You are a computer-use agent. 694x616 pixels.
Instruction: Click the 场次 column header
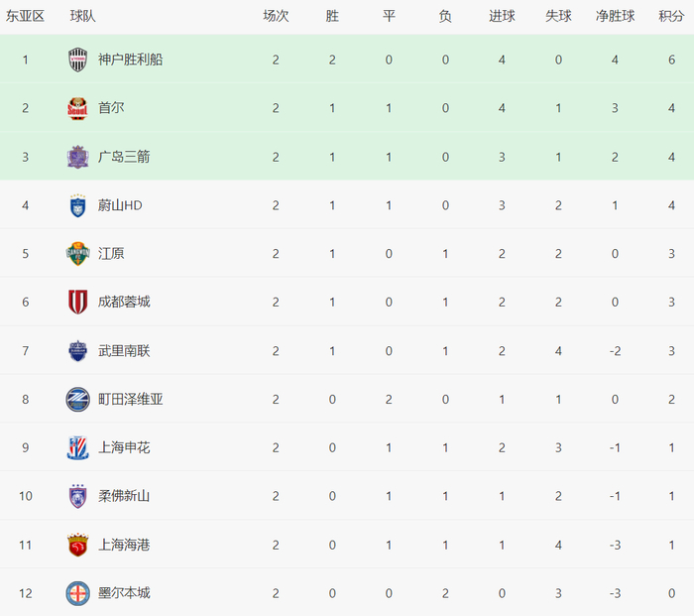[x=276, y=17]
